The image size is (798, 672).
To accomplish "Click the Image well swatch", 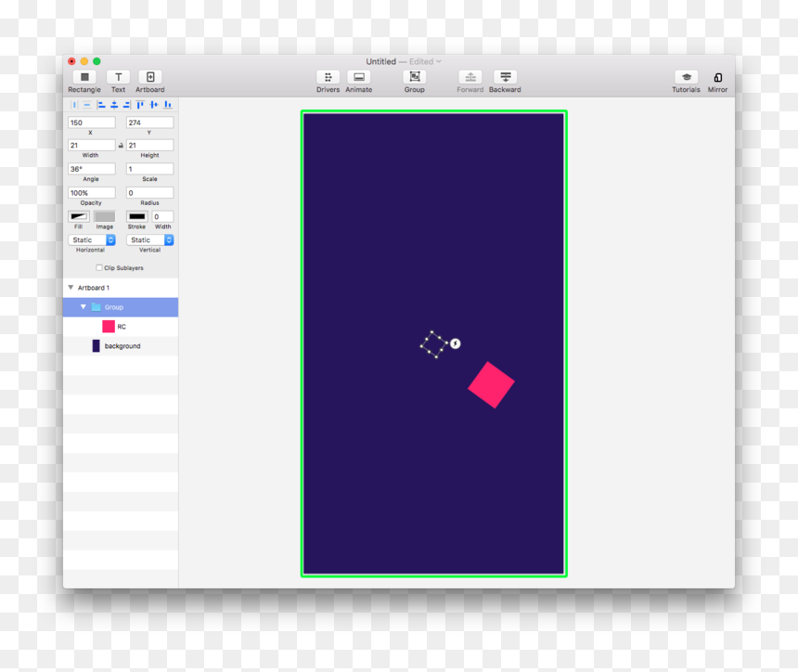I will tap(104, 216).
